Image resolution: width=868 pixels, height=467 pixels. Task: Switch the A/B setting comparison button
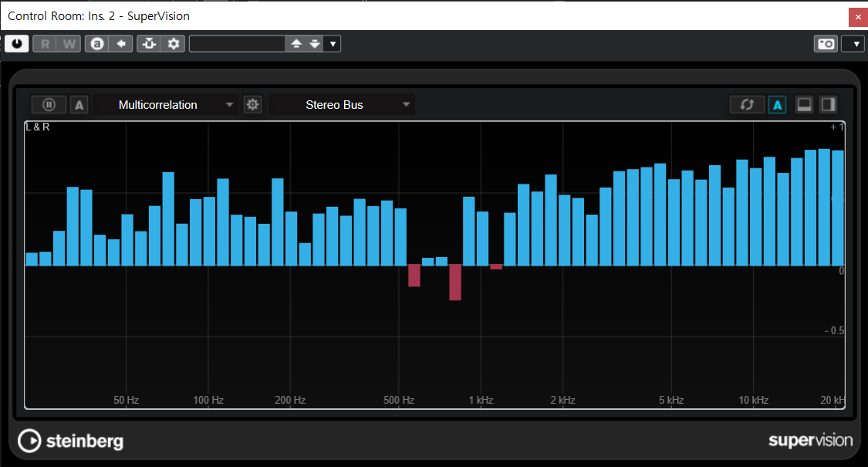[97, 44]
